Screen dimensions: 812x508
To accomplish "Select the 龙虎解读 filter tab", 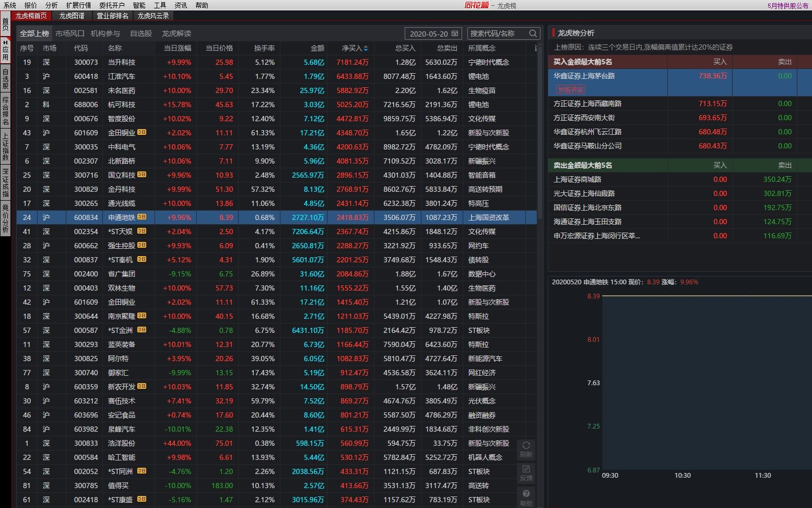I will coord(176,33).
